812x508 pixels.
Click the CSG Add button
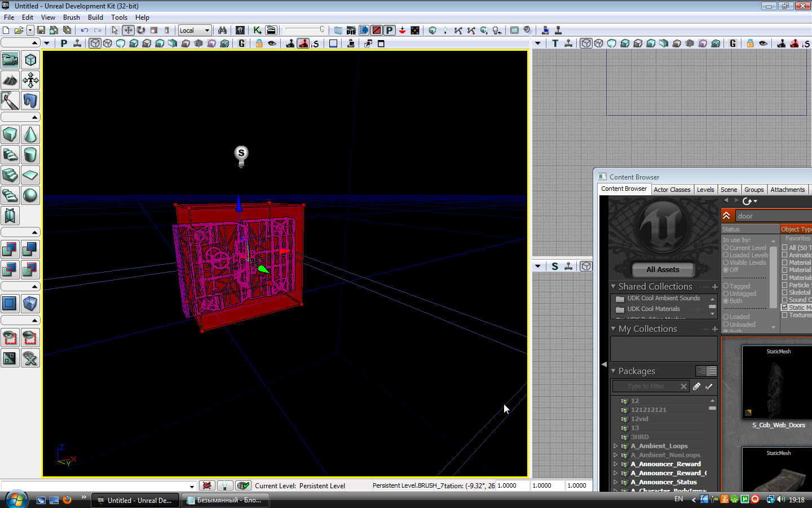pos(10,249)
